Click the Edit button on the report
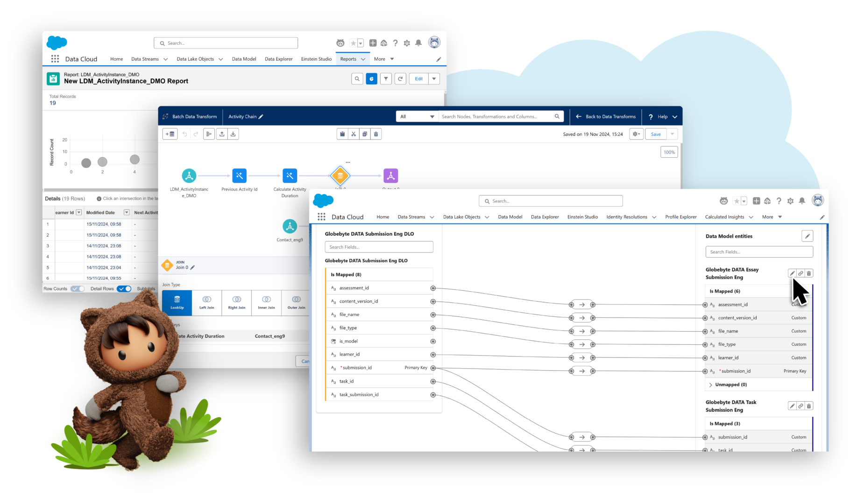The height and width of the screenshot is (504, 857). click(x=418, y=78)
